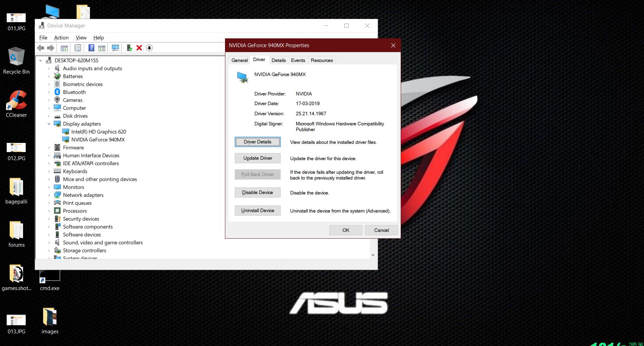Expand the Network adapters category
644x346 pixels.
(x=49, y=195)
